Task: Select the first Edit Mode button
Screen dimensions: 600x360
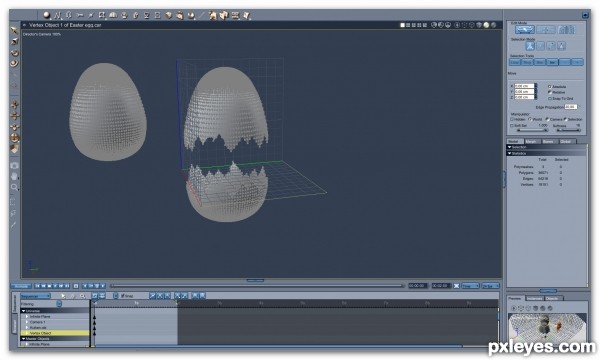Action: click(x=524, y=29)
